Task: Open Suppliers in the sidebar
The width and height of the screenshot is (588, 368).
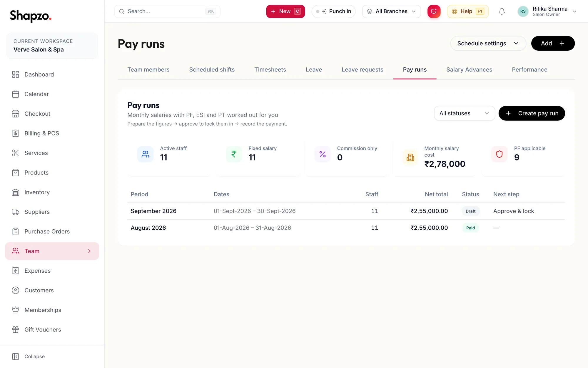Action: tap(52, 212)
